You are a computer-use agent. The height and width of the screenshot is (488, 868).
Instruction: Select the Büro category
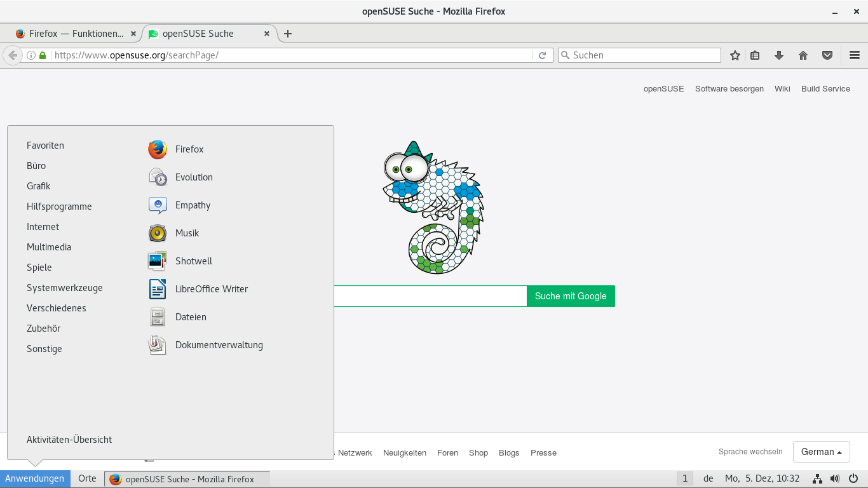click(36, 166)
